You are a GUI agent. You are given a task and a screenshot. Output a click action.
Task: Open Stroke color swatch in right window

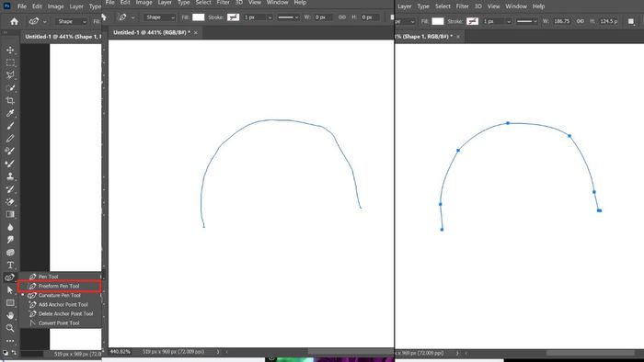click(472, 21)
